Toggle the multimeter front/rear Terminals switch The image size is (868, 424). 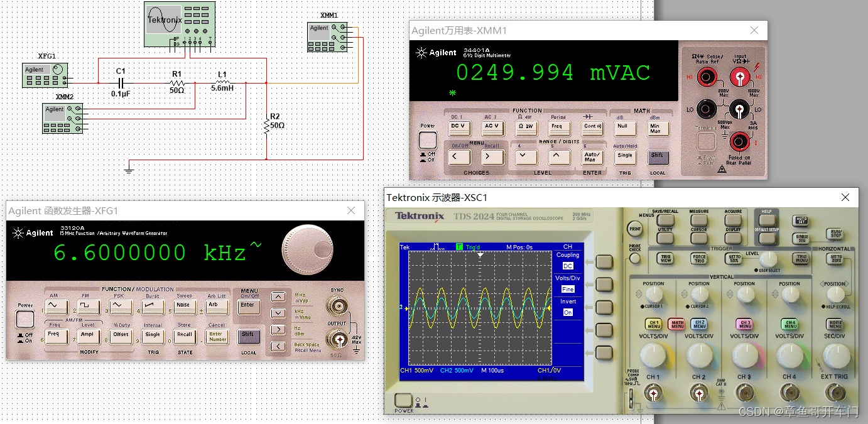click(707, 141)
